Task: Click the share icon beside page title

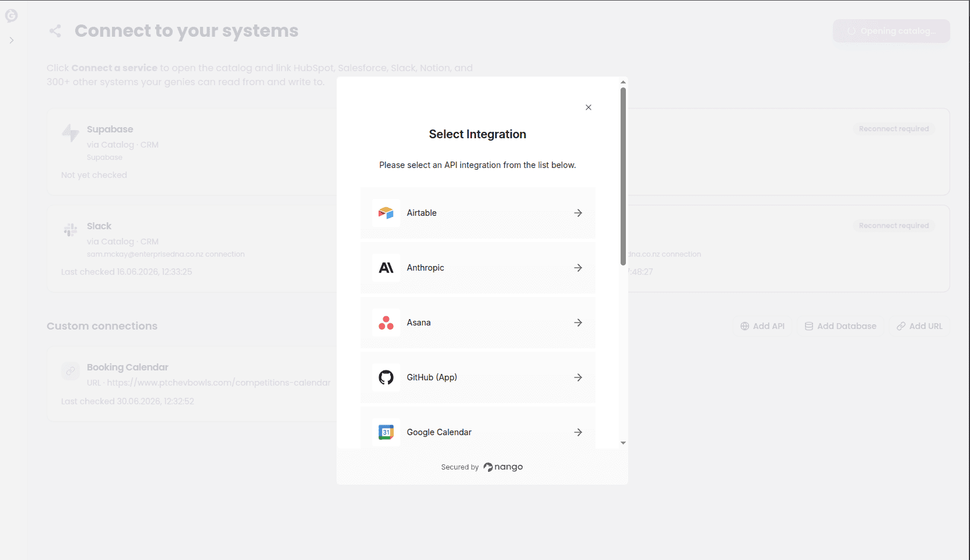Action: [x=55, y=31]
